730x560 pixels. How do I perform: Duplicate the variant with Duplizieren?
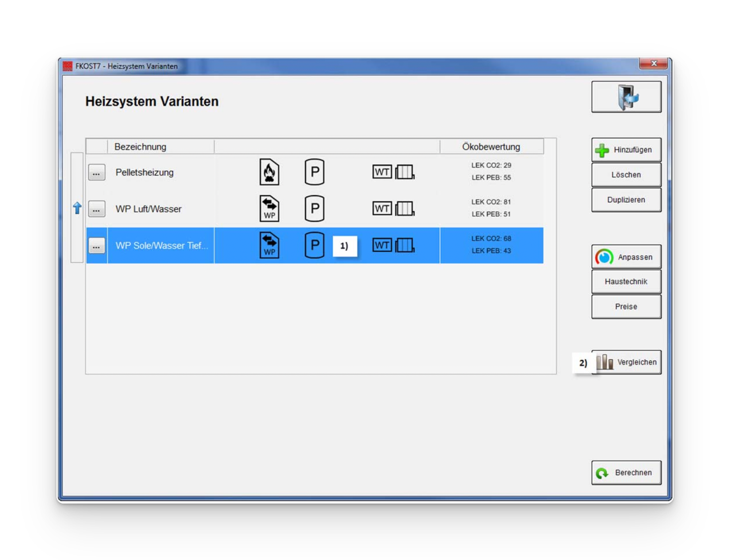pyautogui.click(x=626, y=200)
